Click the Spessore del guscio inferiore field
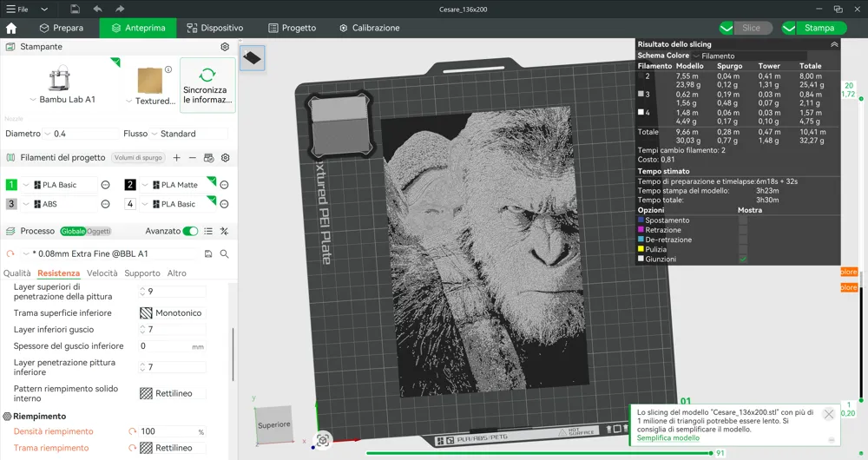 [x=172, y=346]
